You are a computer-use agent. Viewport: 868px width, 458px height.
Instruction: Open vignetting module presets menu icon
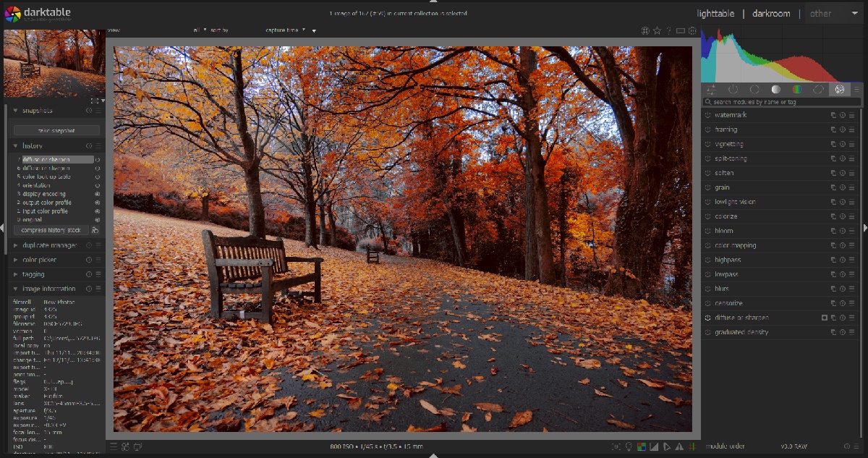(851, 144)
